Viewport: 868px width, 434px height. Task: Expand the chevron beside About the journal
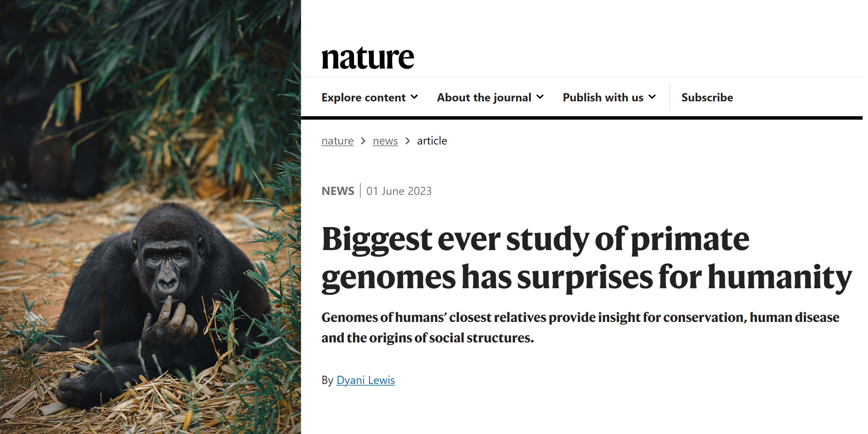tap(540, 97)
